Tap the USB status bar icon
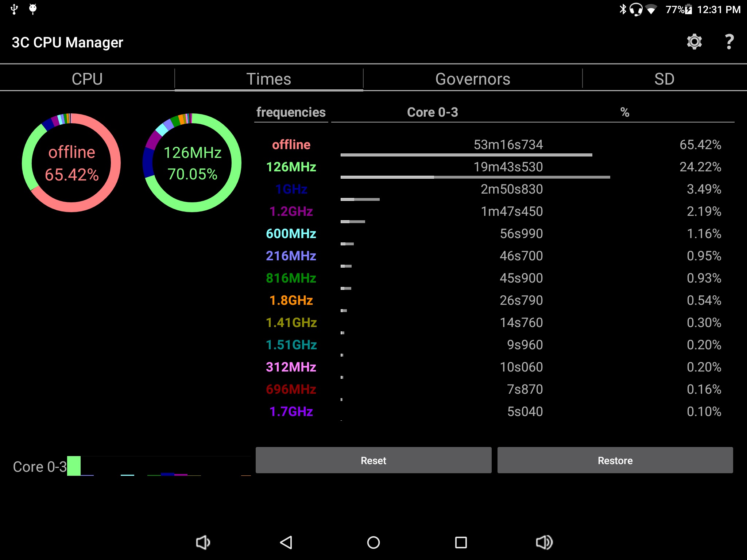 pyautogui.click(x=14, y=9)
